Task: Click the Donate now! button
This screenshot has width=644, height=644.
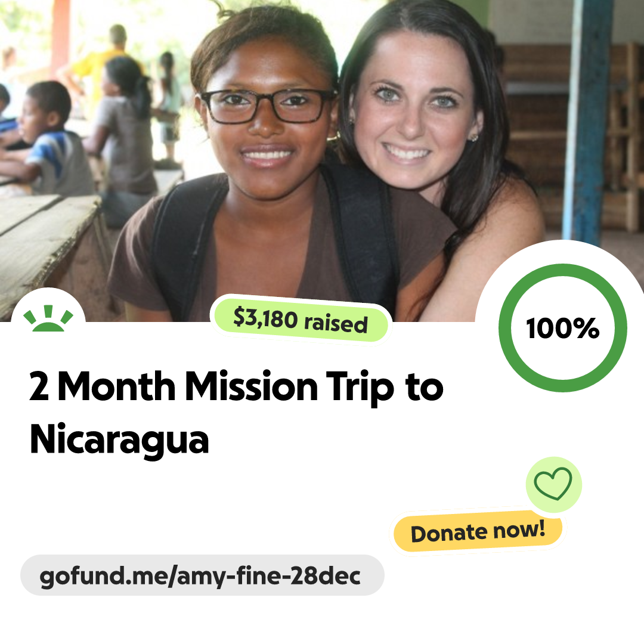Action: click(x=478, y=531)
